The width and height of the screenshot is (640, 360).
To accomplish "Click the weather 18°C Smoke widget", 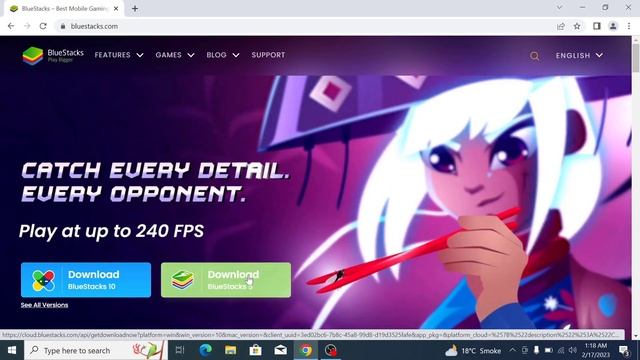I will pyautogui.click(x=473, y=350).
